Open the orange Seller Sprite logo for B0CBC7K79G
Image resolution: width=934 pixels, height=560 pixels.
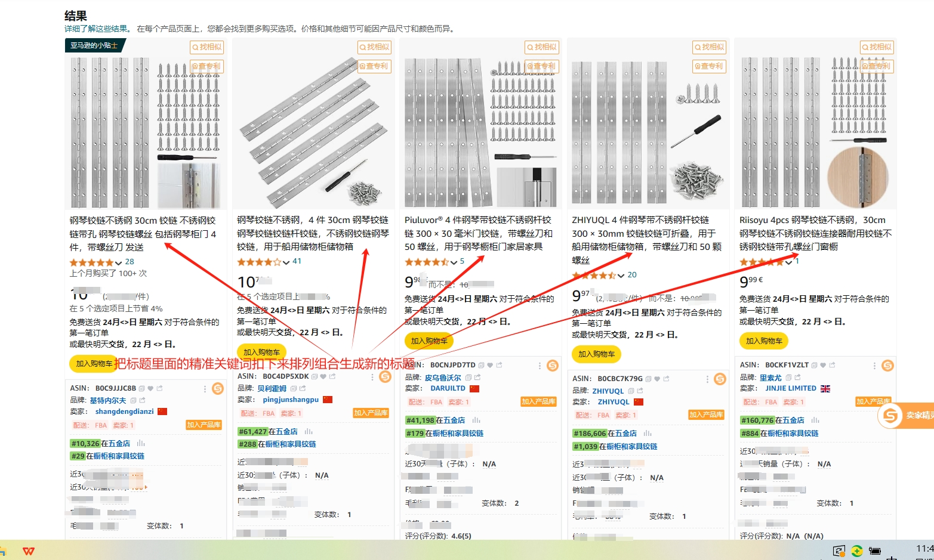click(x=720, y=379)
